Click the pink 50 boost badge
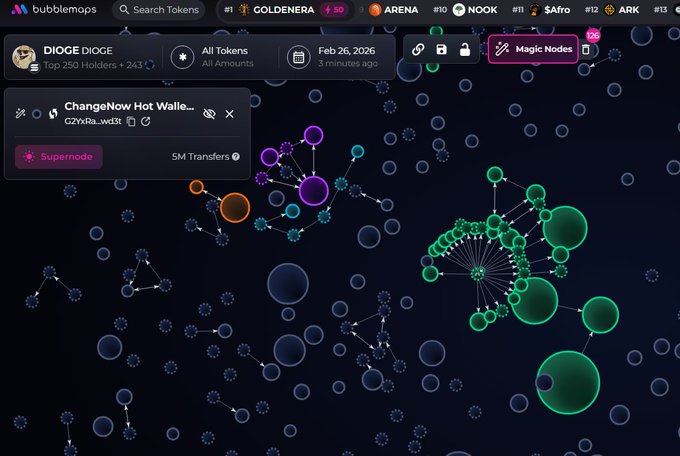This screenshot has width=680, height=456. coord(333,10)
